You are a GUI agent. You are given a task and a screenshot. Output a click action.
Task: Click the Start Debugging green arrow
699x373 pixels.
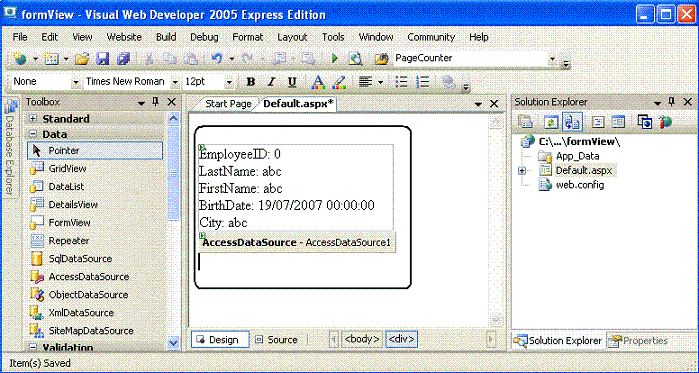pyautogui.click(x=335, y=59)
